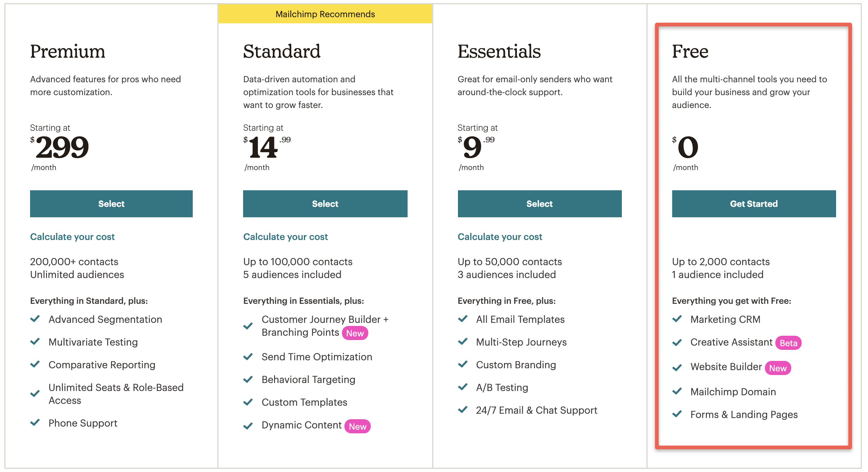
Task: Click the checkmark beside Multivariate Testing
Action: (x=35, y=342)
